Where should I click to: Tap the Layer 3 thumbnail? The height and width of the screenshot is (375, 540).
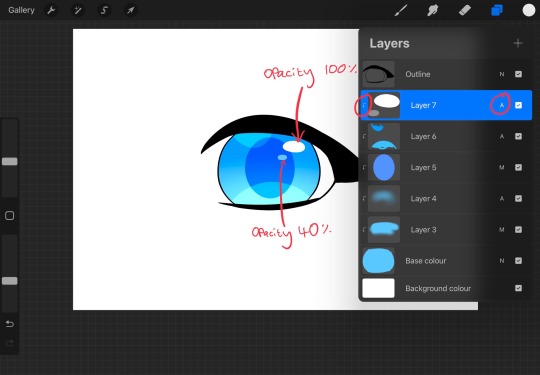[384, 229]
